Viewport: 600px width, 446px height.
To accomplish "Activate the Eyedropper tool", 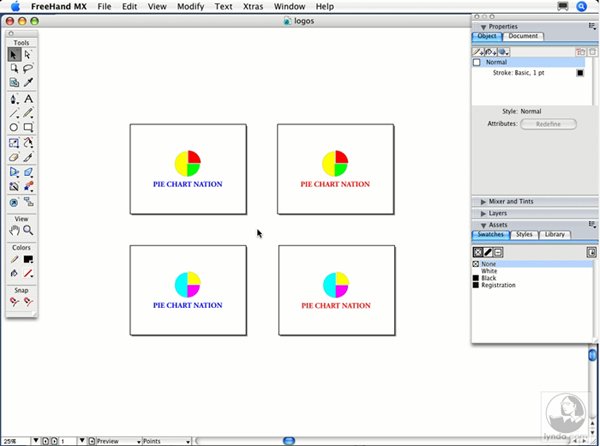I will (x=29, y=83).
